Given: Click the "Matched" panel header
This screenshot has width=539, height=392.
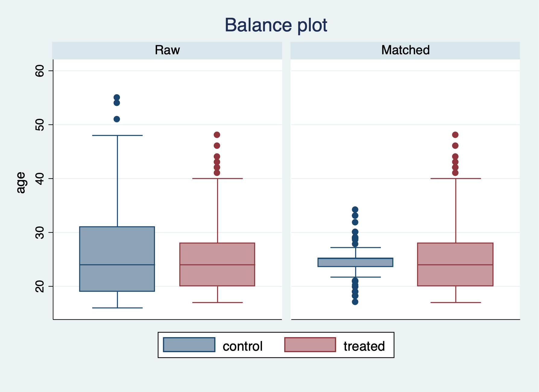Looking at the screenshot, I should click(405, 50).
